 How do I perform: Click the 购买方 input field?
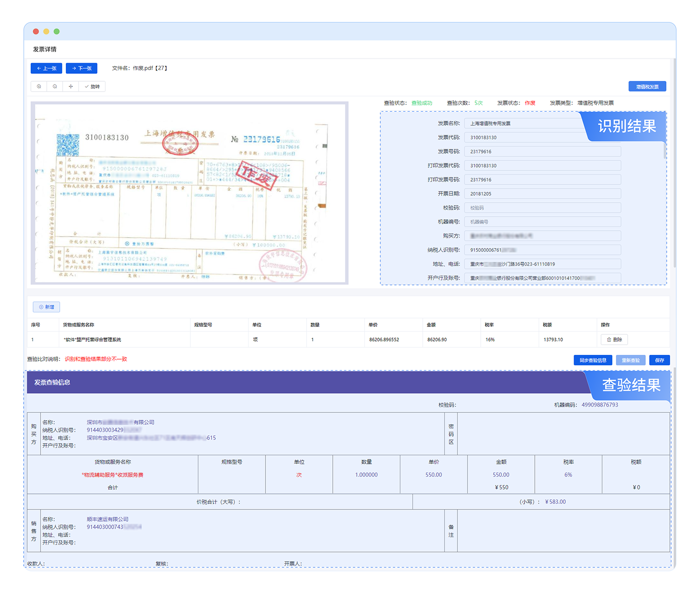[x=543, y=235]
